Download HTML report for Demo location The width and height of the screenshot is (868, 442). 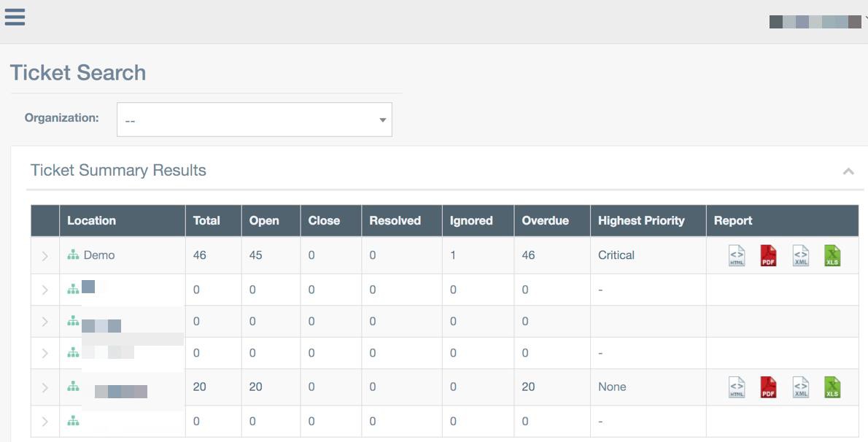pyautogui.click(x=737, y=255)
